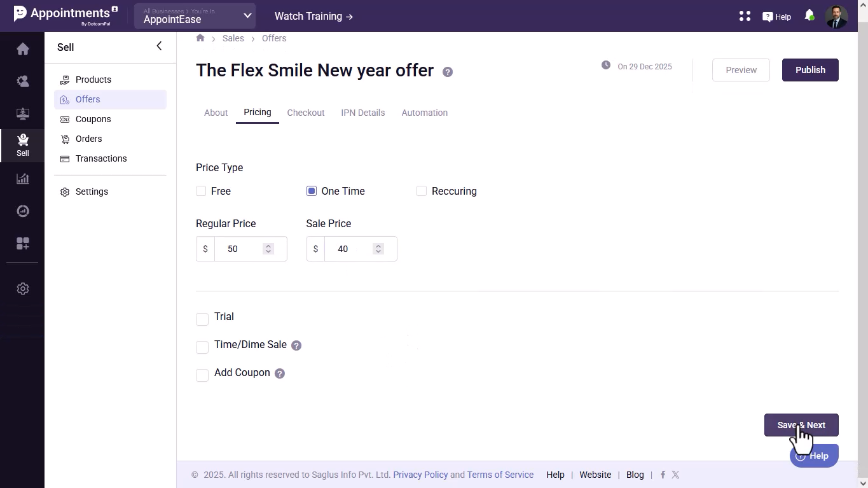Open the AppointEase business dropdown

[195, 17]
